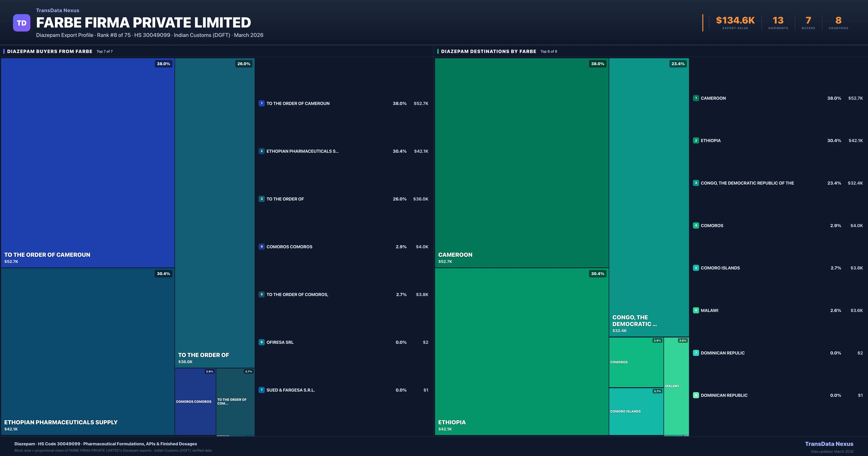868x456 pixels.
Task: Click rank badge 3 beside CONGO legend entry
Action: point(696,183)
